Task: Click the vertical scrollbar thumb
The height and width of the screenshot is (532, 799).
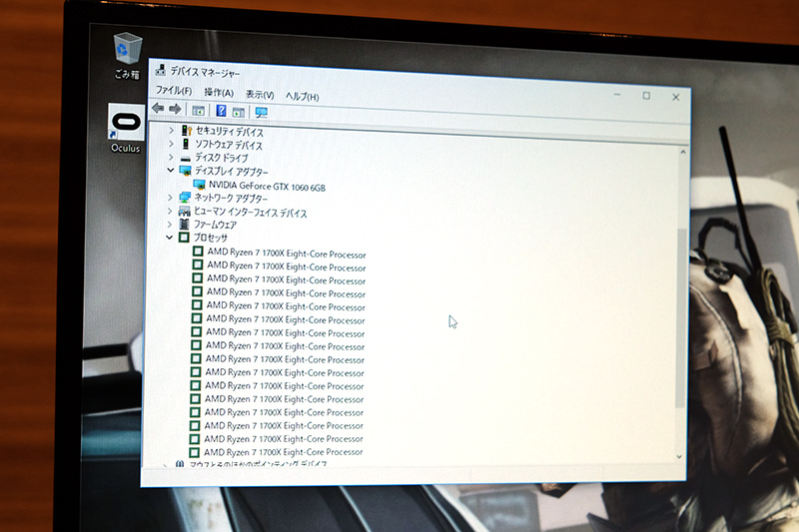Action: (x=681, y=318)
